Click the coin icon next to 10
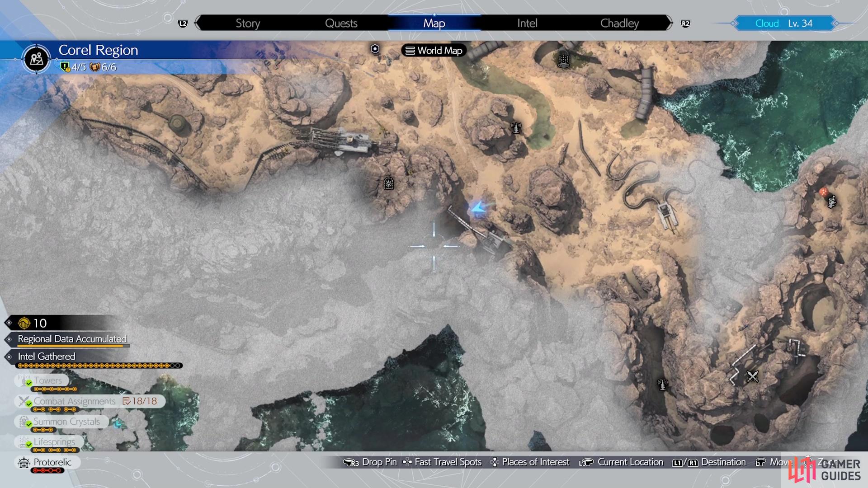This screenshot has height=488, width=868. pos(24,323)
